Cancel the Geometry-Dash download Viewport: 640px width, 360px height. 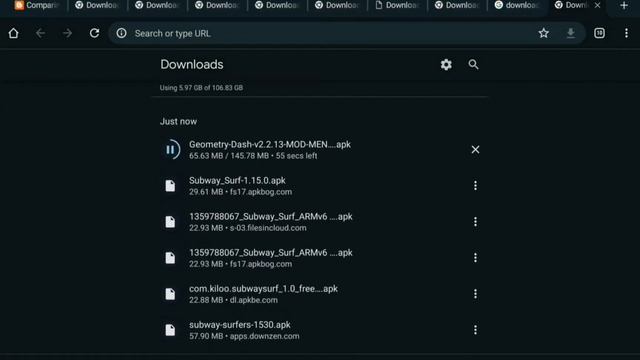point(475,150)
